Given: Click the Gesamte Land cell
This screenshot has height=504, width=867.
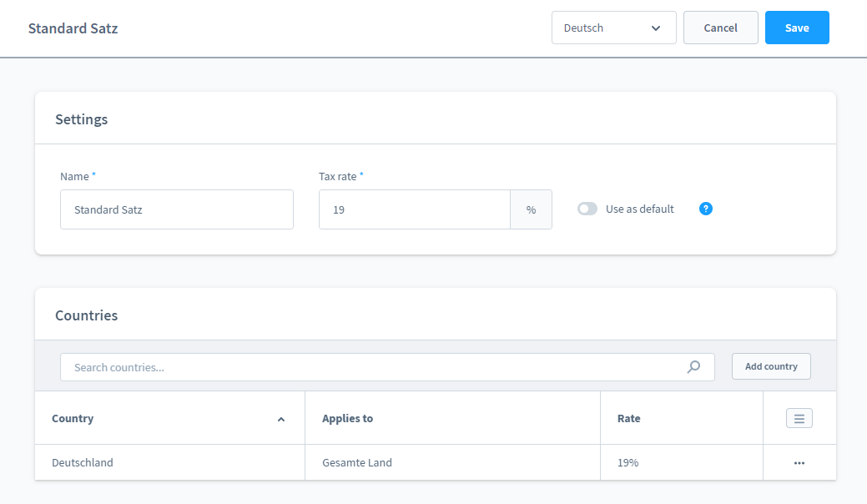Looking at the screenshot, I should tap(357, 462).
